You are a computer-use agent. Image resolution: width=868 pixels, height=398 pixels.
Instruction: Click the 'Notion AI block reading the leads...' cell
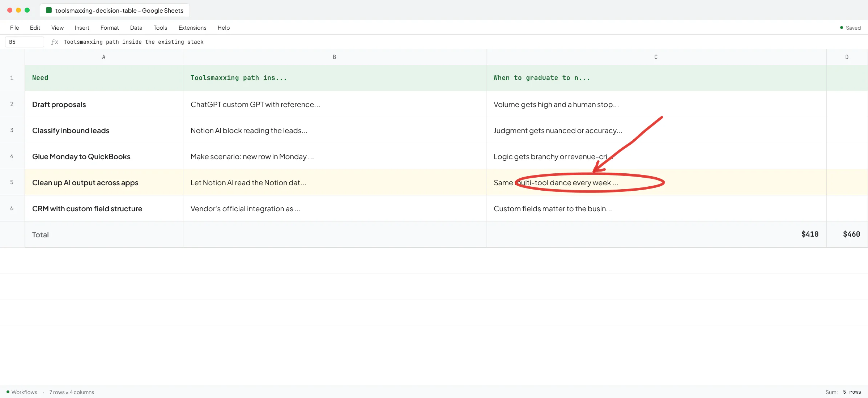[335, 130]
